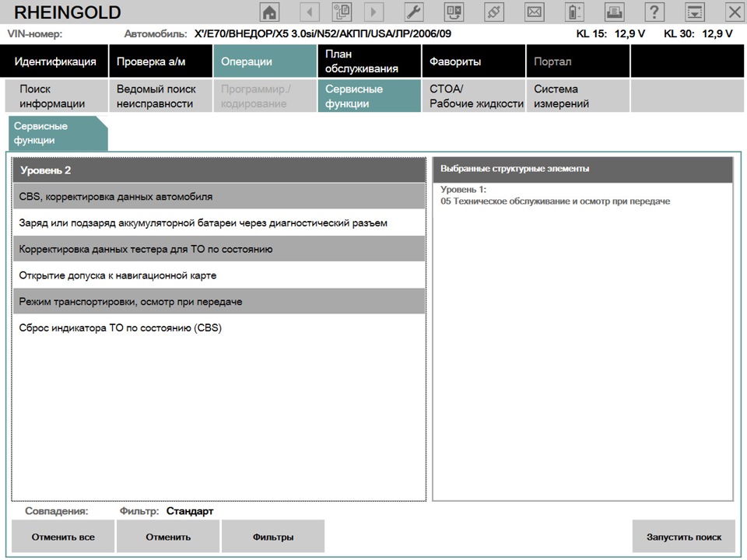Open the help question mark icon
The height and width of the screenshot is (560, 747).
[654, 12]
